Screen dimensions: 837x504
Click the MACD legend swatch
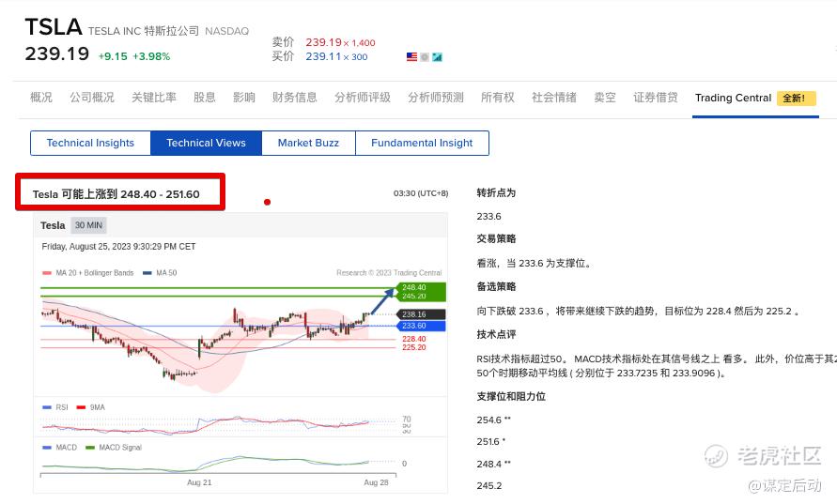47,448
